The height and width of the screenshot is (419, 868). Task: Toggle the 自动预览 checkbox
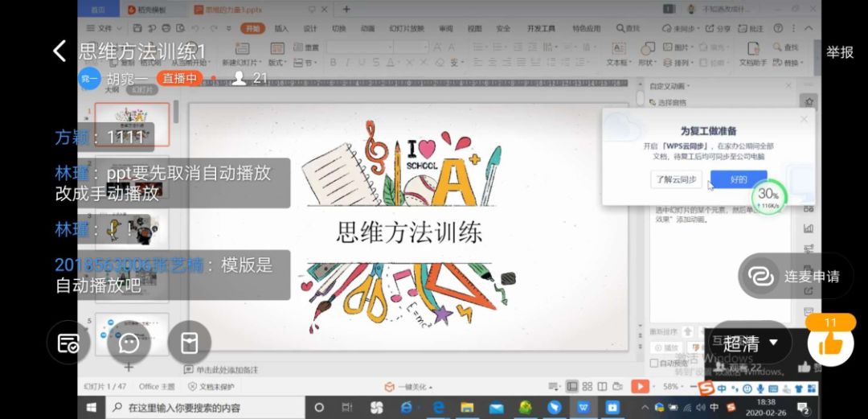[654, 364]
